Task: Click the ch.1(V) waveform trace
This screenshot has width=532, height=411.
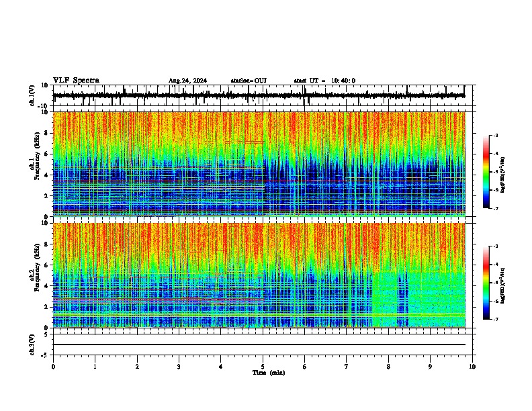Action: (x=259, y=95)
